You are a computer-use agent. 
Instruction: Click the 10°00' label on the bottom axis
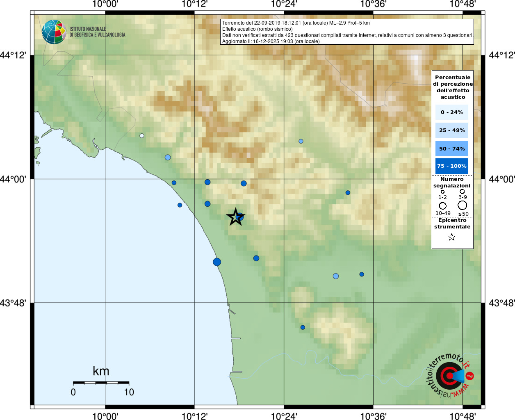tap(105, 416)
